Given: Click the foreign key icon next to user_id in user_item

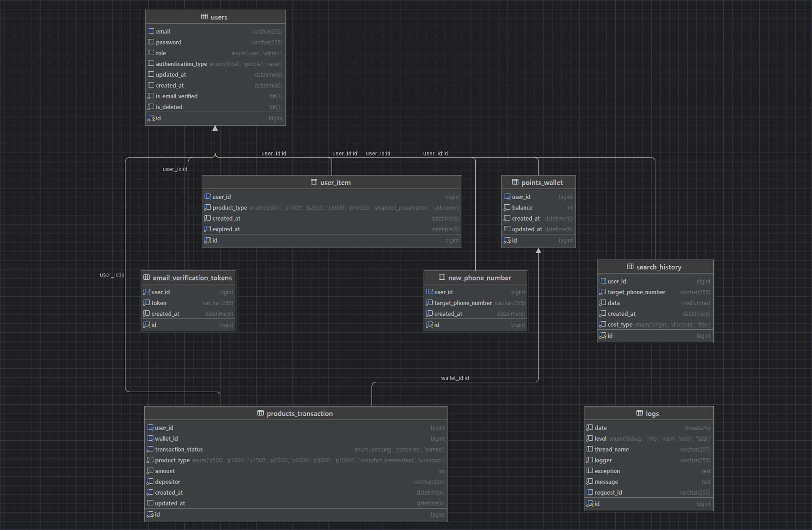Looking at the screenshot, I should pyautogui.click(x=208, y=196).
